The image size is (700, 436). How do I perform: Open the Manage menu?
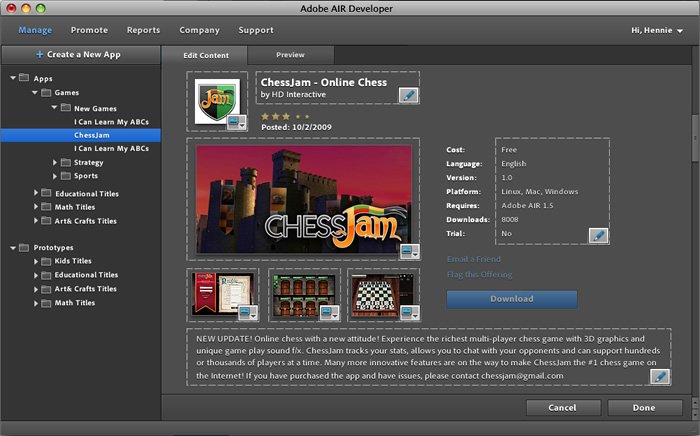pyautogui.click(x=35, y=30)
